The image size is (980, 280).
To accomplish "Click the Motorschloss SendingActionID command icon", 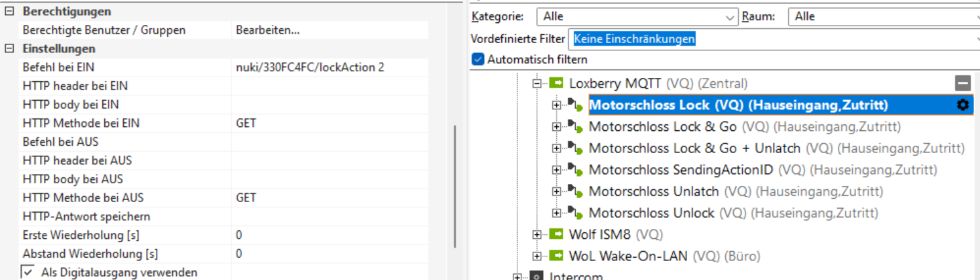I will 575,170.
